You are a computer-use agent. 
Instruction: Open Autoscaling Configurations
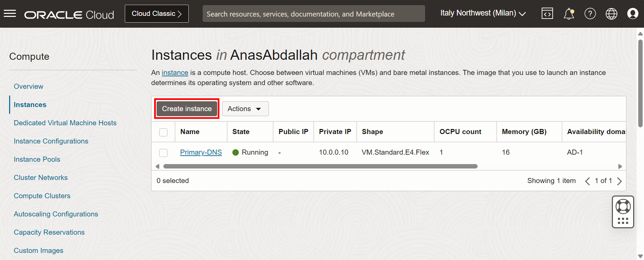click(x=56, y=214)
